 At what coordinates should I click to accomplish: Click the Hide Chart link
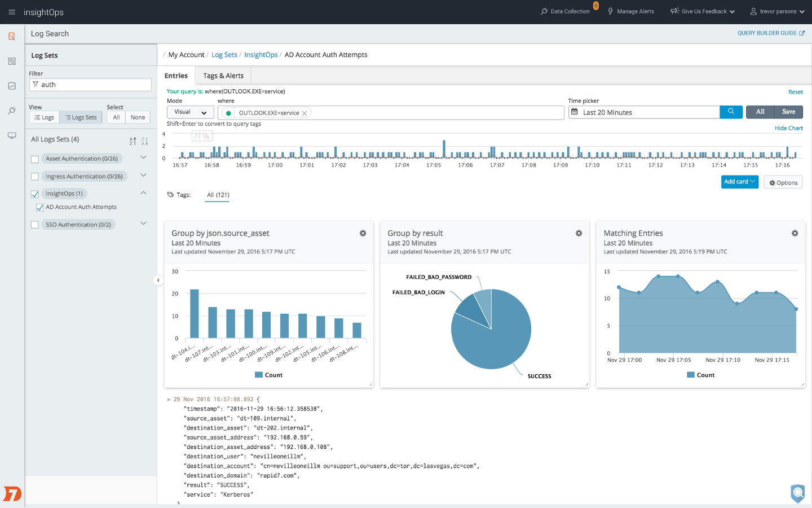788,128
